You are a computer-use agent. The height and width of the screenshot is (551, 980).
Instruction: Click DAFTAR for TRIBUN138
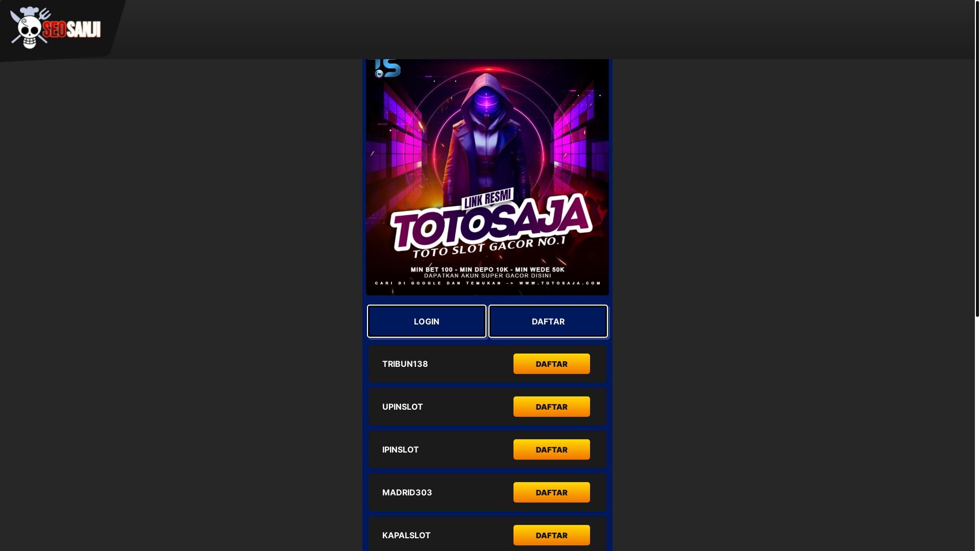pos(552,364)
